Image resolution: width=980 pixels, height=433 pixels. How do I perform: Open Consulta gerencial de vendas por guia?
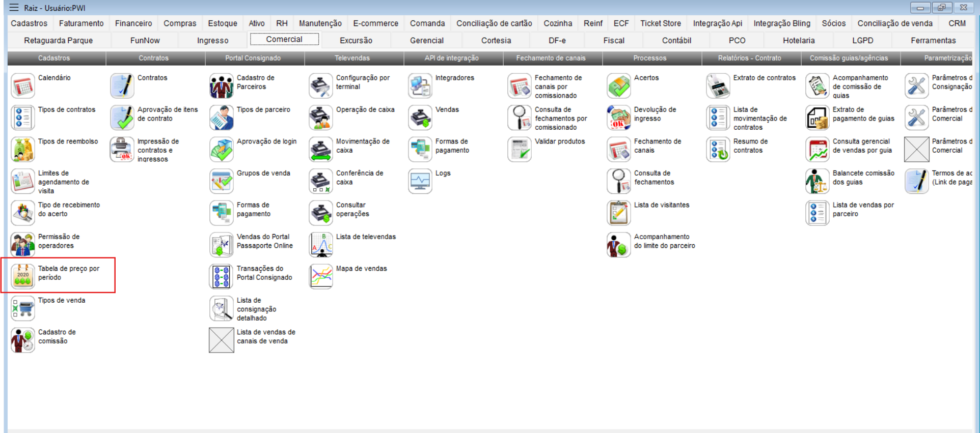point(818,150)
